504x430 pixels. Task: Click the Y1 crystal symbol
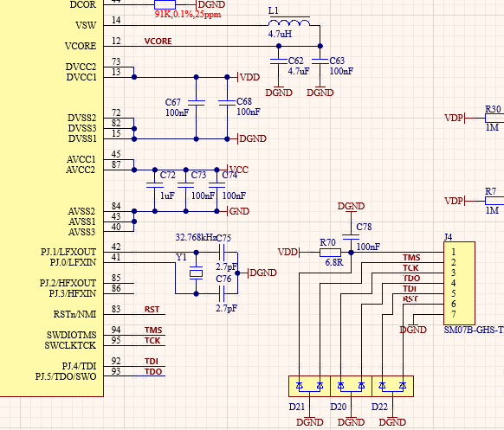point(196,273)
